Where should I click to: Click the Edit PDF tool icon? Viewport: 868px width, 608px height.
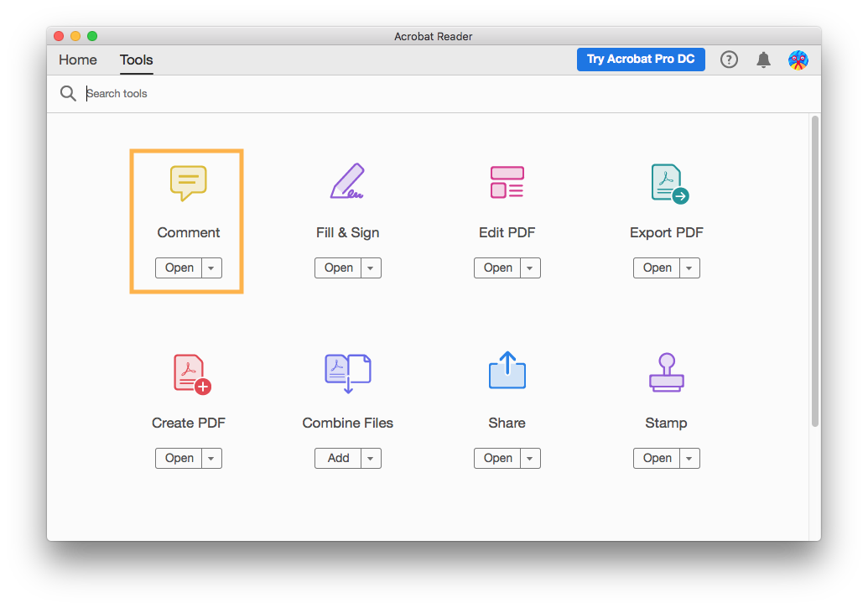pos(507,182)
